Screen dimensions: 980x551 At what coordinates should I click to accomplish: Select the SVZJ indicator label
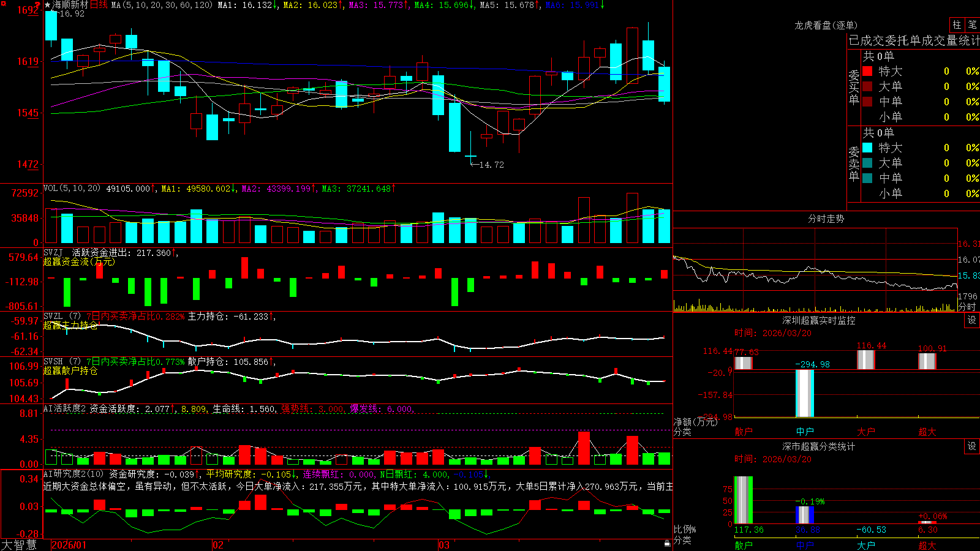click(x=53, y=252)
